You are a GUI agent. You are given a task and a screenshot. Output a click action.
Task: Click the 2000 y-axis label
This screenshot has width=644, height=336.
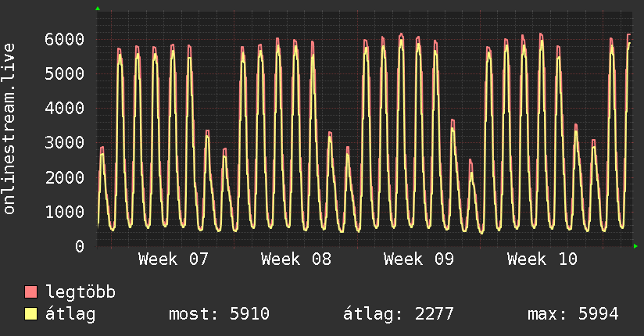65,177
